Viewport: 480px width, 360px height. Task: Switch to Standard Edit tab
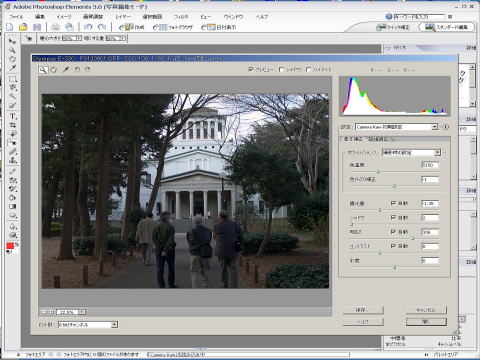(447, 27)
